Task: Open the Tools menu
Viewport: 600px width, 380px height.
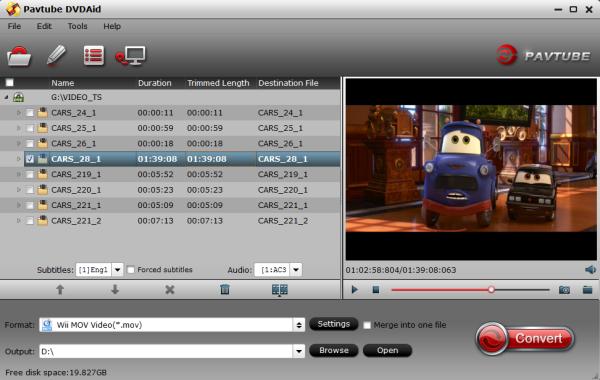Action: (x=77, y=26)
